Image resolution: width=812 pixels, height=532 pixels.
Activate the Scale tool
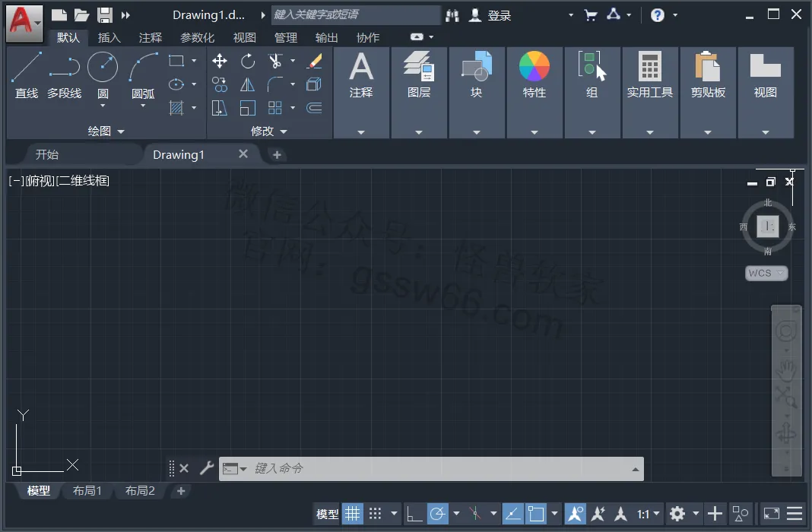coord(248,108)
